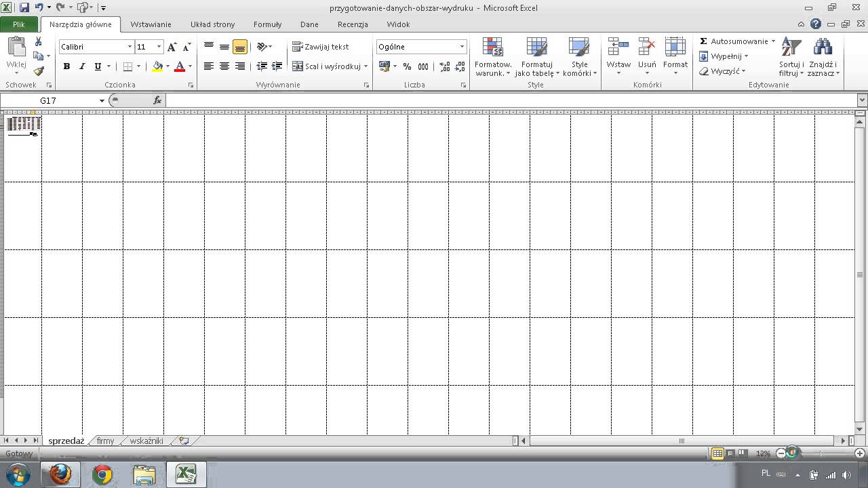Viewport: 868px width, 488px height.
Task: Open Sortuj i filtruj dropdown
Action: 791,57
